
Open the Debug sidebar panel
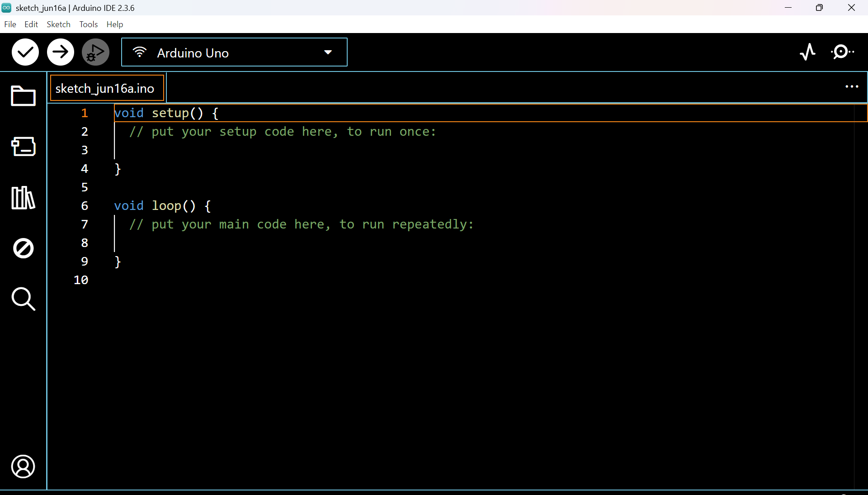pyautogui.click(x=23, y=248)
